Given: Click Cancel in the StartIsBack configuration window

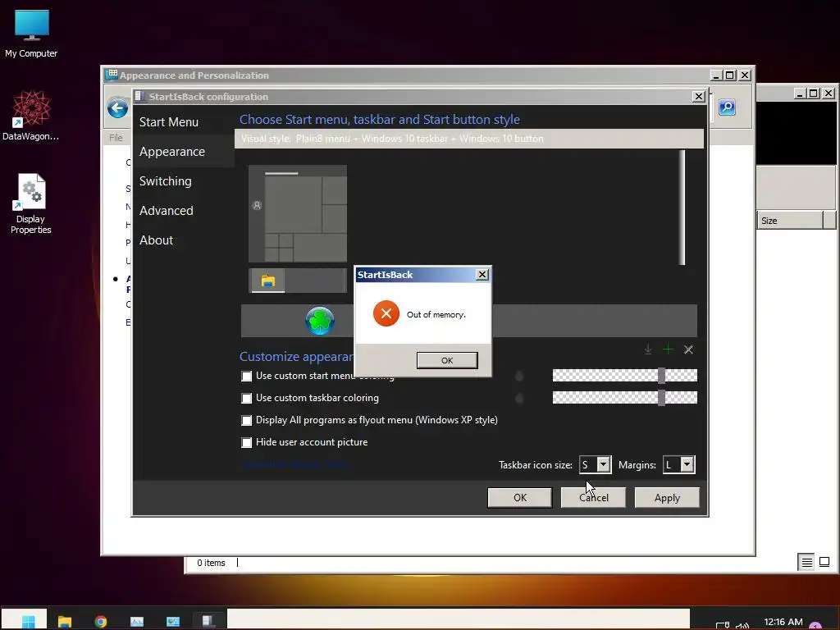Looking at the screenshot, I should click(594, 498).
